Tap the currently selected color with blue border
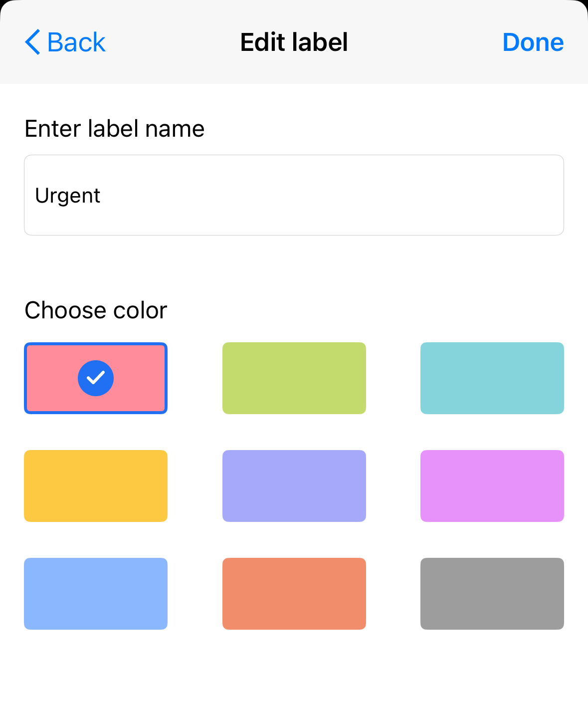The image size is (588, 722). tap(95, 378)
